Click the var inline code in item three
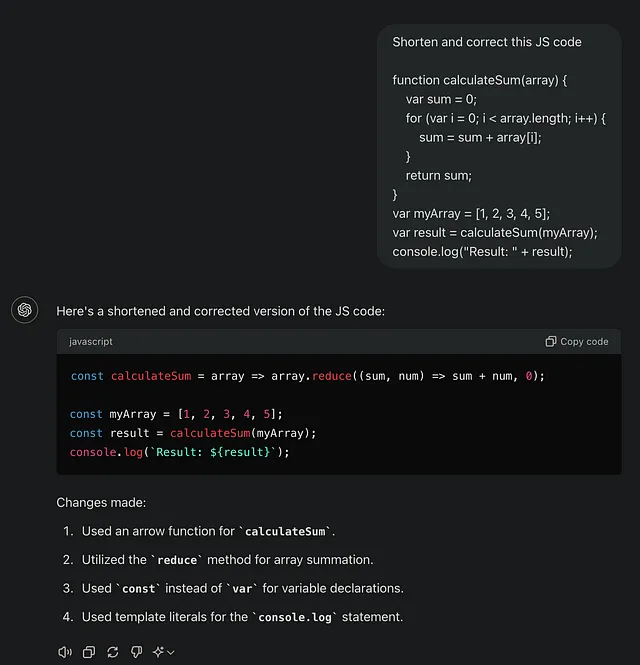The height and width of the screenshot is (665, 640). coord(242,589)
